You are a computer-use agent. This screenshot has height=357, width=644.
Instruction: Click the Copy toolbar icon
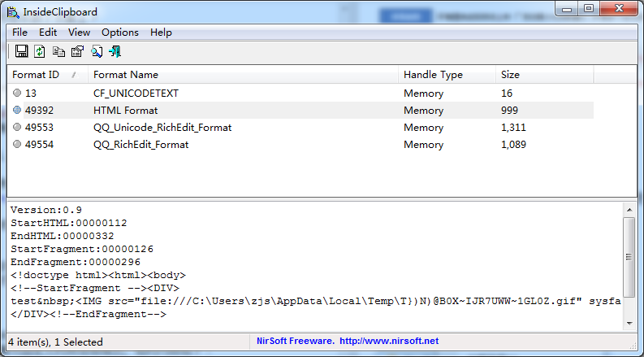tap(58, 51)
